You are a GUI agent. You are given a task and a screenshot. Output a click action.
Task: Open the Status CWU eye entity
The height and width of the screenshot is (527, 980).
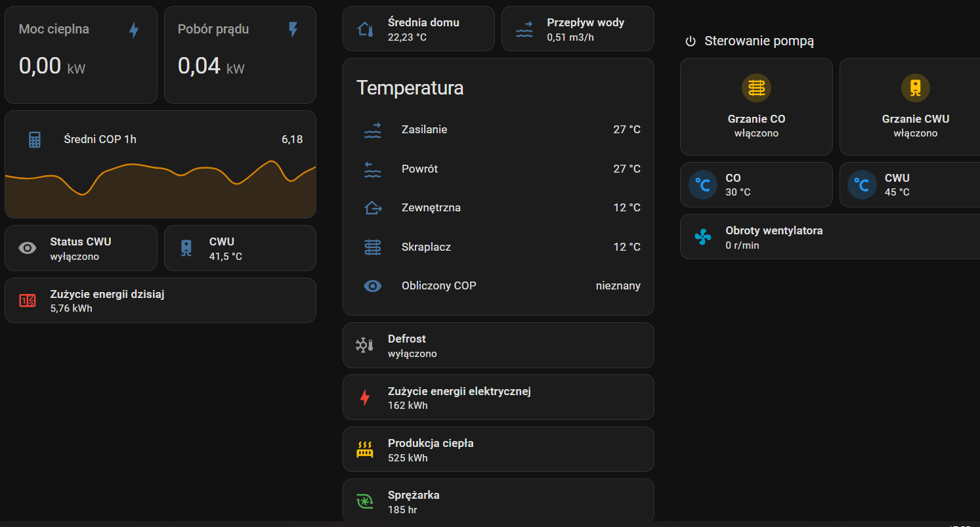[x=81, y=248]
